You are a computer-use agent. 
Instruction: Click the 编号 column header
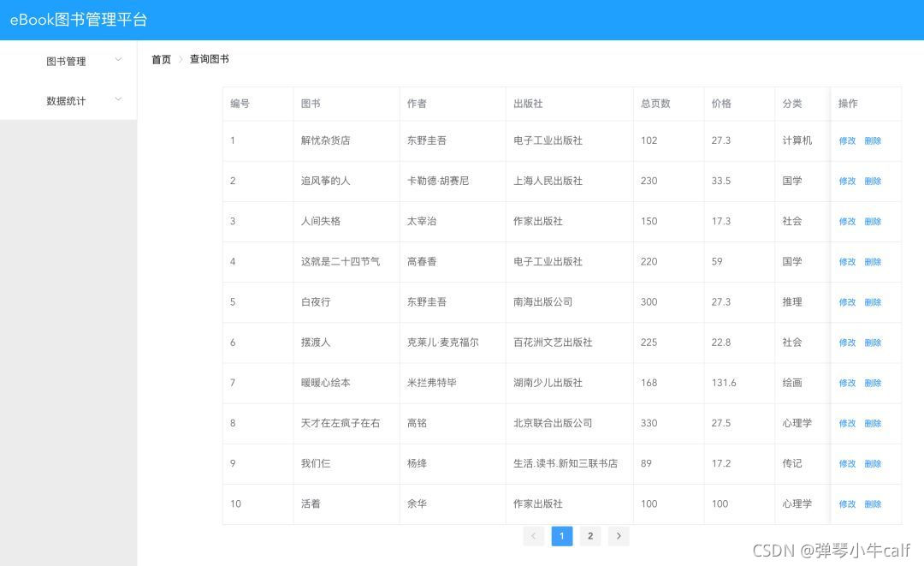pos(240,104)
